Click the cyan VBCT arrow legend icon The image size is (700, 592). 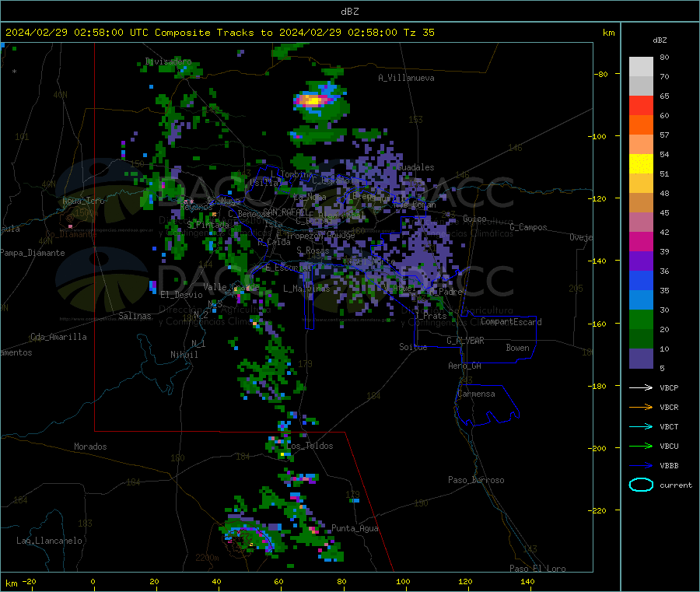(641, 426)
